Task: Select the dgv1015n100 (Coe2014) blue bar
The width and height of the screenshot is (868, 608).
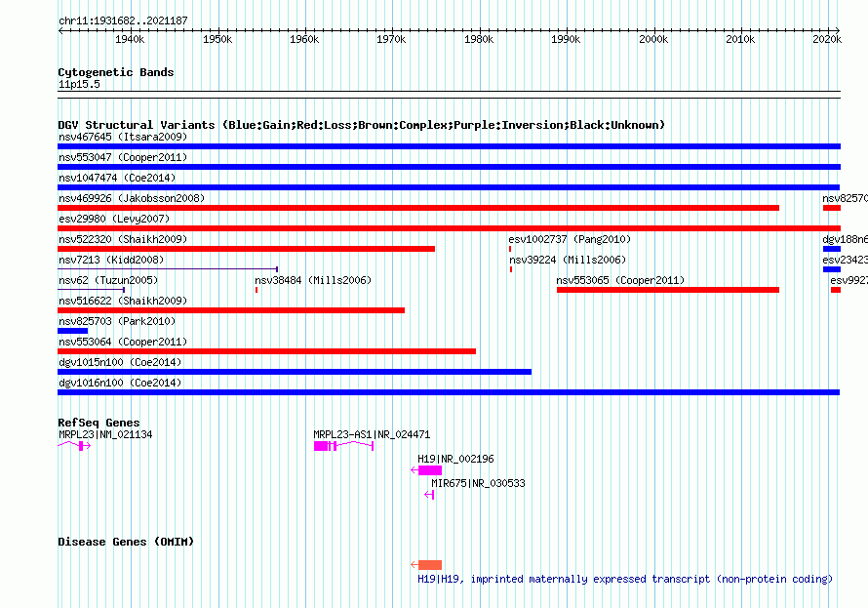Action: tap(295, 372)
